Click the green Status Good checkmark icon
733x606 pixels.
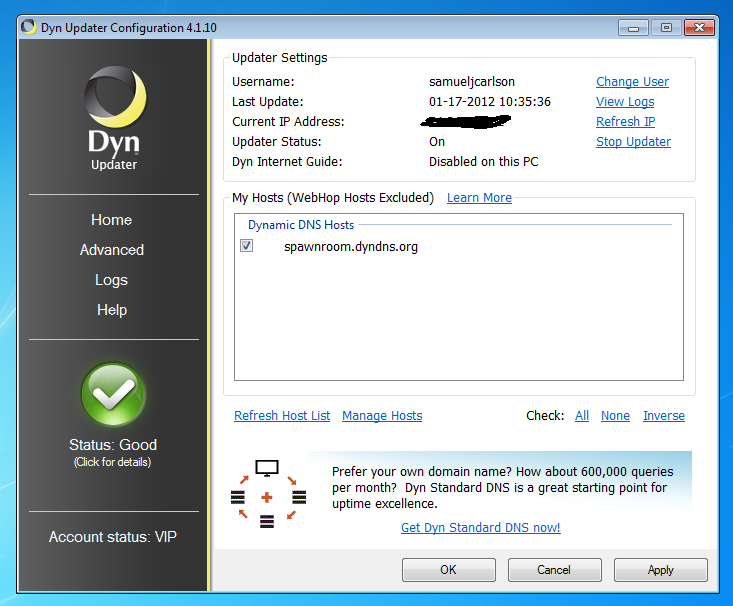click(x=113, y=395)
